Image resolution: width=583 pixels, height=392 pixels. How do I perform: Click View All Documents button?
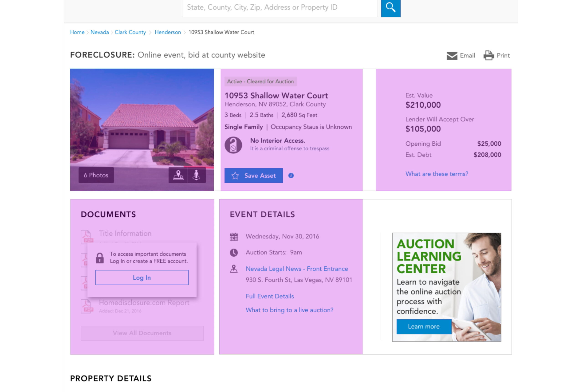[x=142, y=333]
